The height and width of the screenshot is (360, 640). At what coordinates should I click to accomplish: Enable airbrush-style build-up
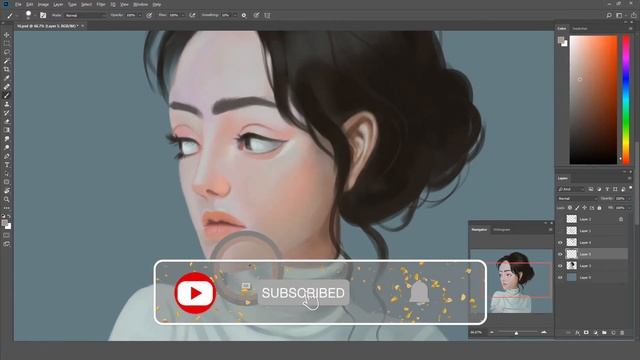click(x=192, y=15)
